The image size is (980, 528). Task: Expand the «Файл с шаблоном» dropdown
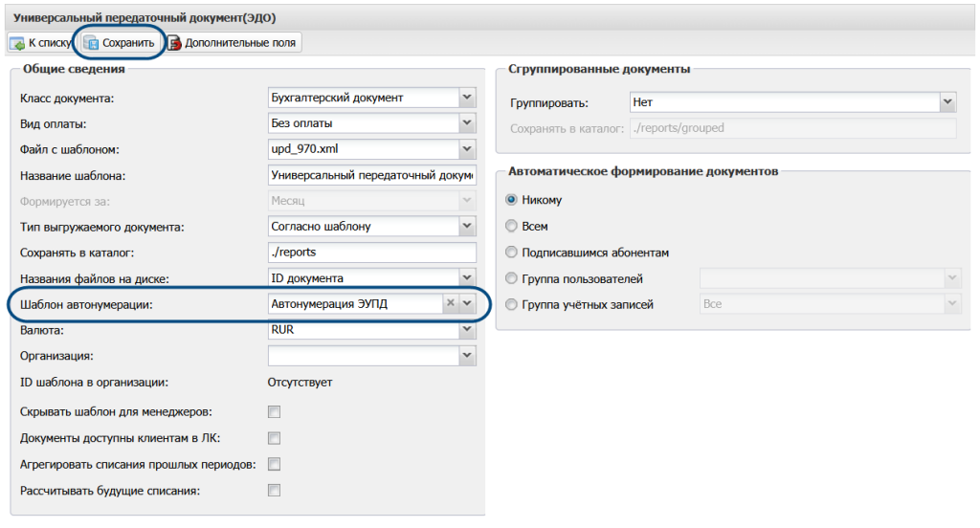click(467, 149)
